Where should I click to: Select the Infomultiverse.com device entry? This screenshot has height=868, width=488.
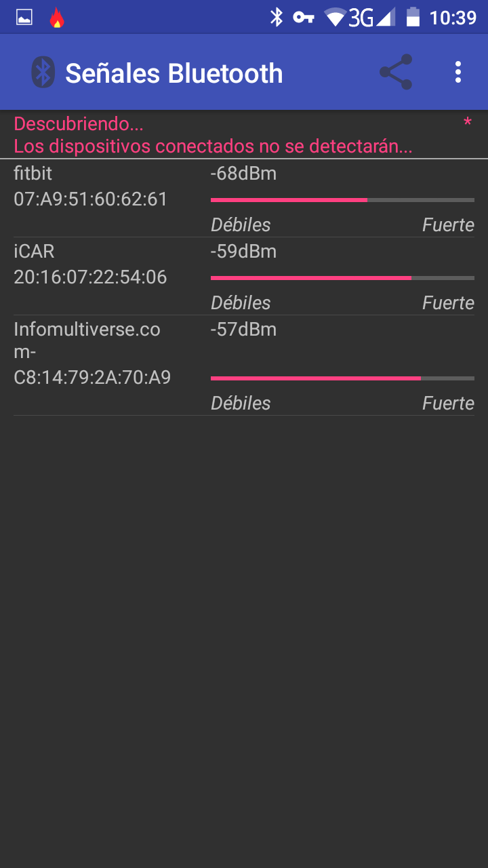pos(244,366)
